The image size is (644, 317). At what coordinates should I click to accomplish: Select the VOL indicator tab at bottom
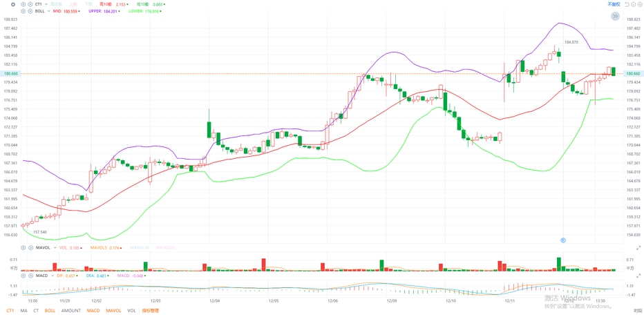click(x=131, y=311)
